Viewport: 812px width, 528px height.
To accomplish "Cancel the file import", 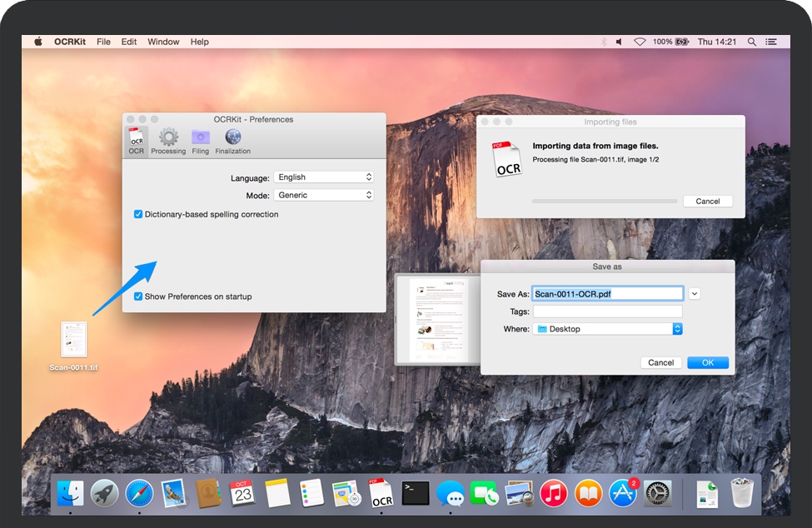I will [707, 202].
